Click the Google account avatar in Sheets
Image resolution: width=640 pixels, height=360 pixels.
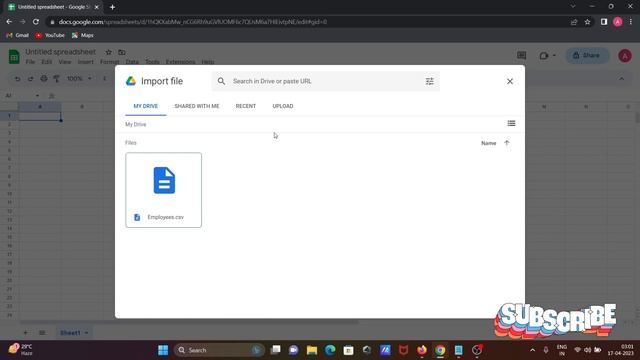[x=624, y=56]
